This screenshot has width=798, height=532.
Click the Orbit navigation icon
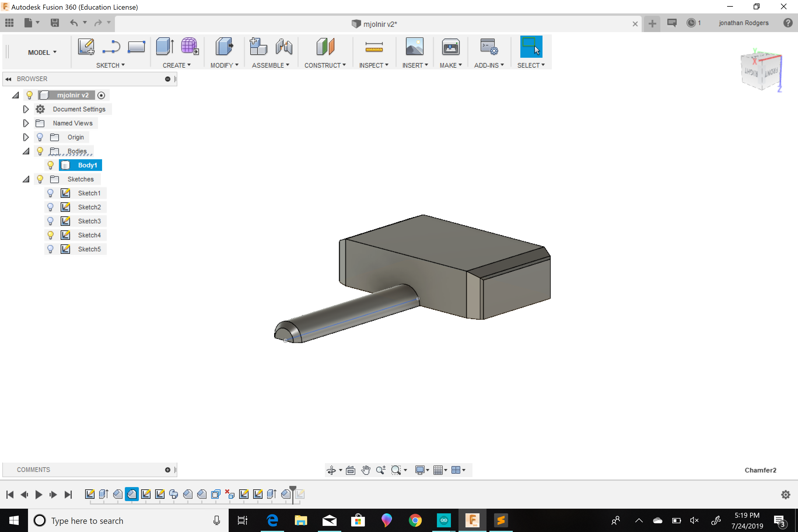[x=332, y=470]
